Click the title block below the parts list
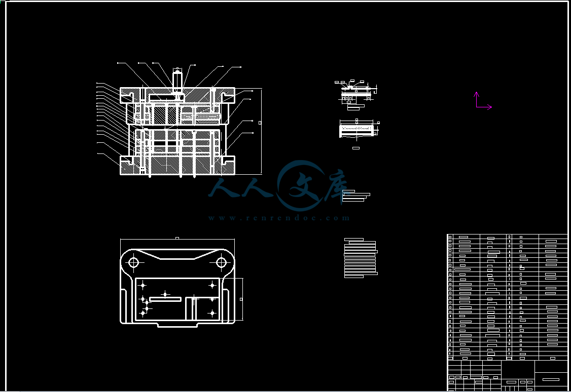The width and height of the screenshot is (571, 392). (507, 376)
